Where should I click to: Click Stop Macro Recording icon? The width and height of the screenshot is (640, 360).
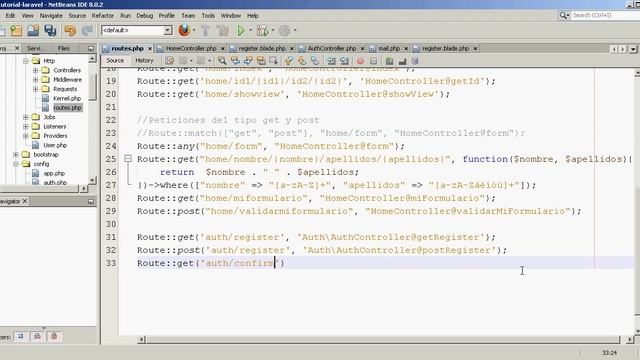point(373,61)
